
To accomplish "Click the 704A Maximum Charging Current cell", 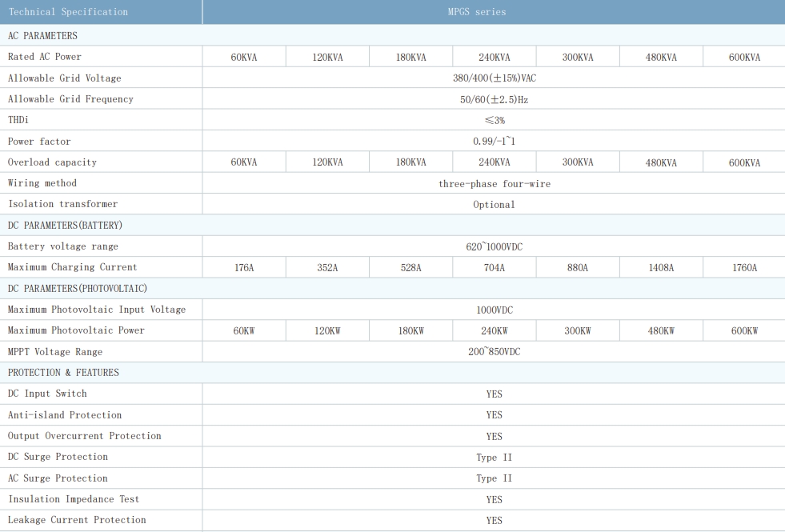I will pos(494,268).
